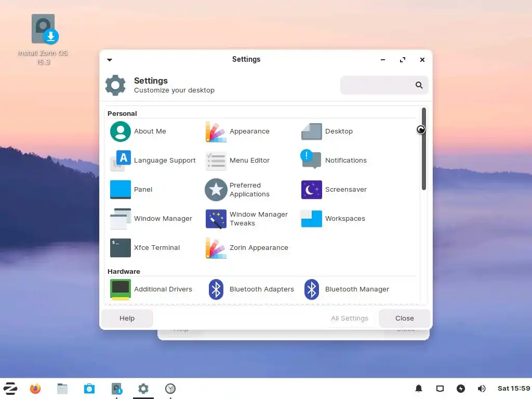The width and height of the screenshot is (532, 399).
Task: Open Window Manager Tweaks
Action: [x=247, y=219]
